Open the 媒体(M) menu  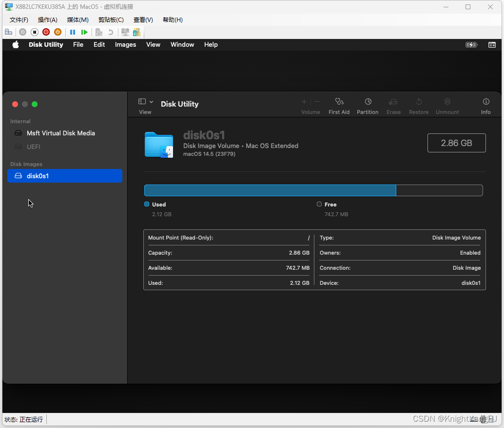click(78, 20)
